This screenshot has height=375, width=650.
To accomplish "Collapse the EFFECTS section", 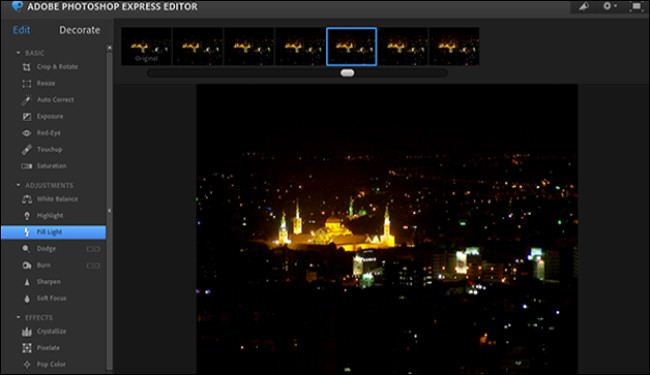I will point(18,317).
